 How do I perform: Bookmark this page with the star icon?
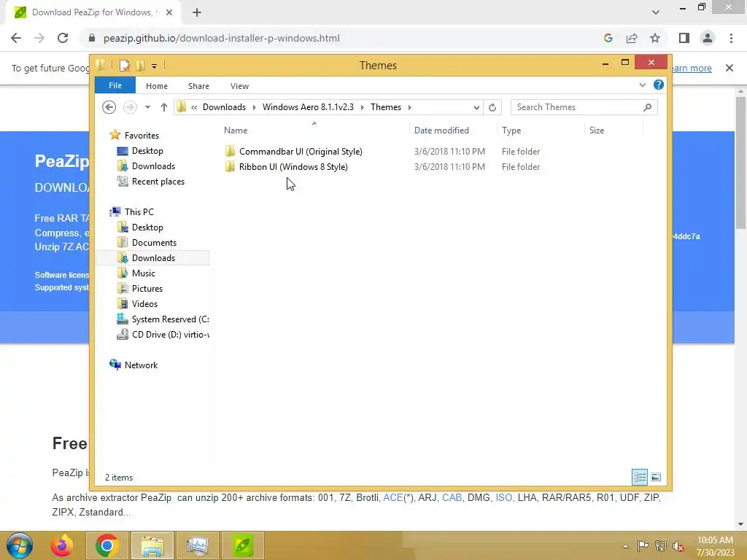pyautogui.click(x=655, y=38)
